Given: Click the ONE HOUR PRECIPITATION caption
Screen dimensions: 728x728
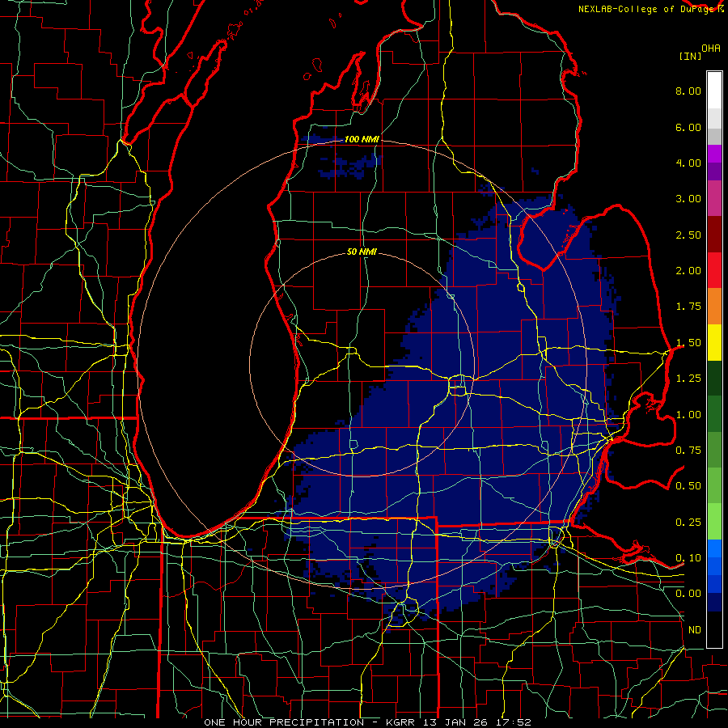Looking at the screenshot, I should pos(284,722).
